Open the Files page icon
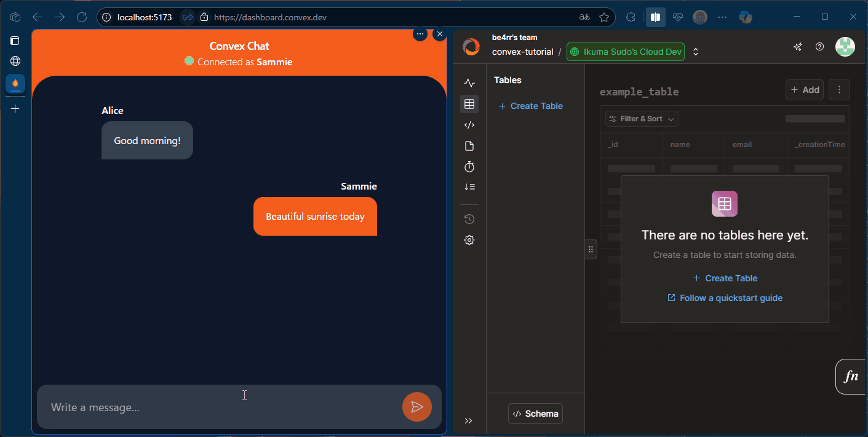This screenshot has height=437, width=868. (469, 146)
